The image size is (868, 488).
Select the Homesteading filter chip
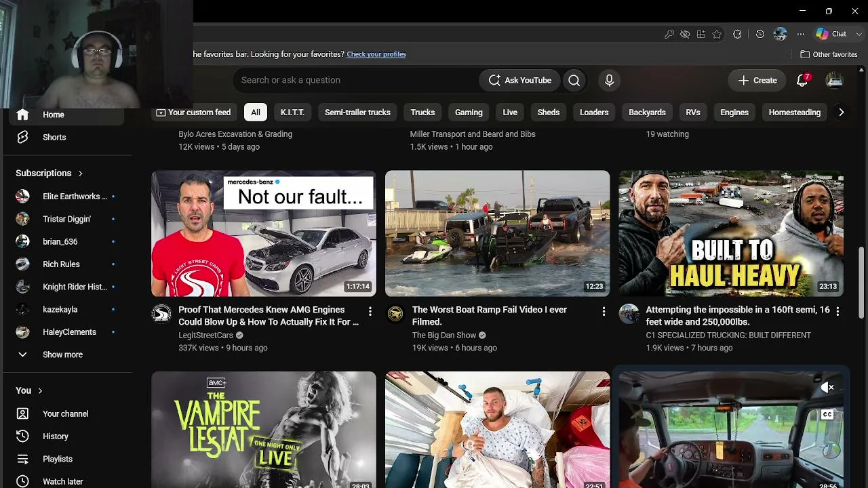(795, 113)
